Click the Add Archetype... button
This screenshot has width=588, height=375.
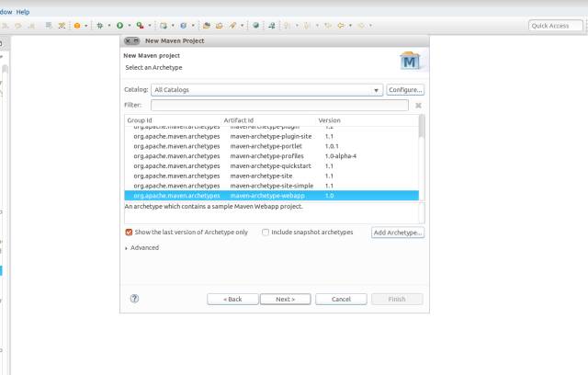(398, 233)
